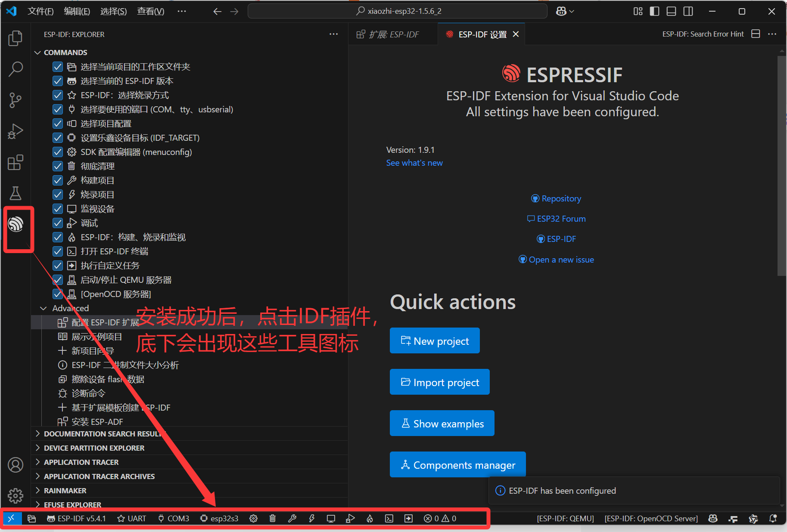Open the ESP-IDF terminal from the status bar
Image resolution: width=787 pixels, height=532 pixels.
click(x=389, y=518)
